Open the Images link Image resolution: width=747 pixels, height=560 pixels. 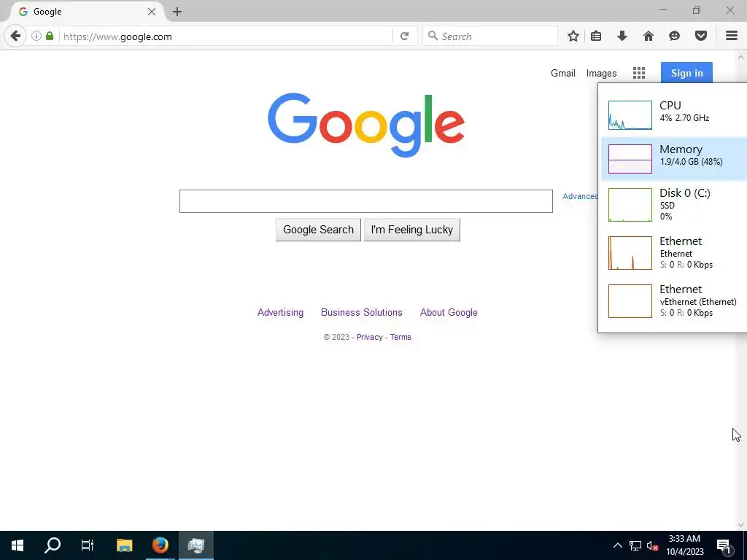(x=601, y=74)
